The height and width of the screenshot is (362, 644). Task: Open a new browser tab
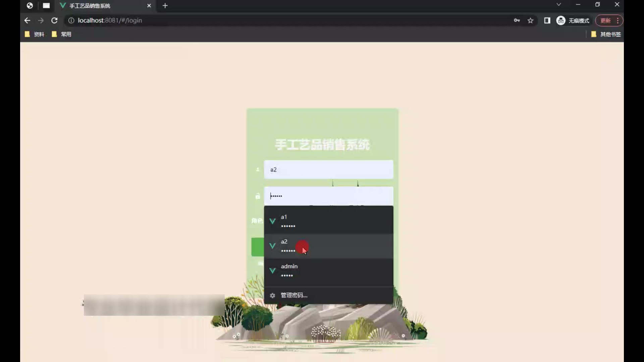pyautogui.click(x=165, y=6)
